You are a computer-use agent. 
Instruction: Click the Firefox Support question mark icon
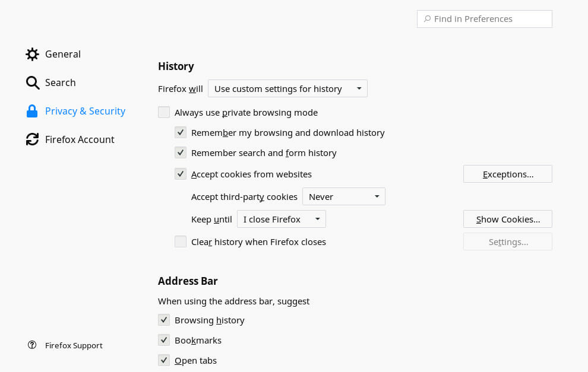coord(32,345)
